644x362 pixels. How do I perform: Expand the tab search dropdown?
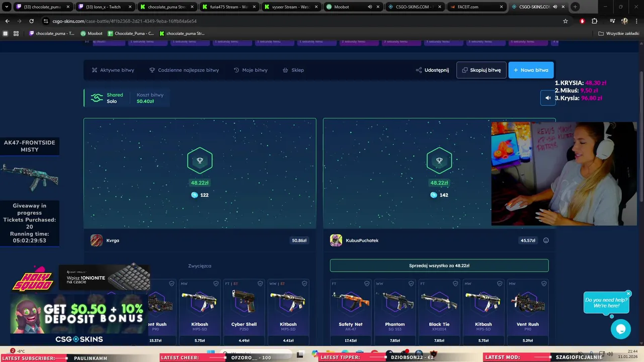pyautogui.click(x=7, y=7)
